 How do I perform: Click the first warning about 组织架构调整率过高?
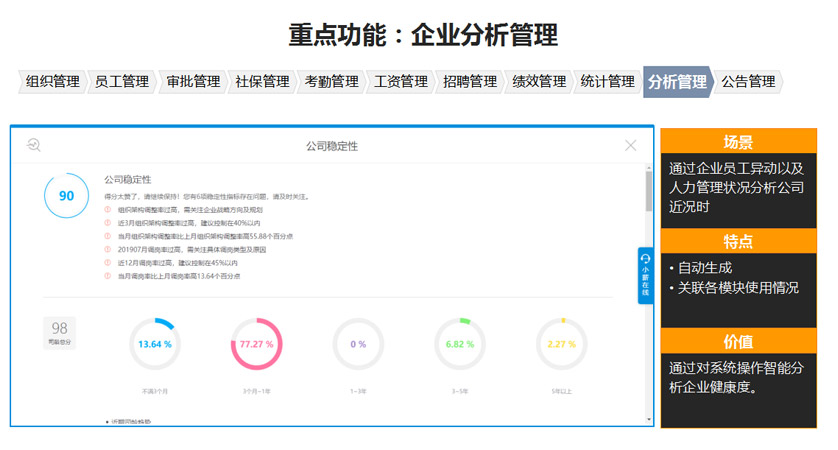click(x=190, y=210)
